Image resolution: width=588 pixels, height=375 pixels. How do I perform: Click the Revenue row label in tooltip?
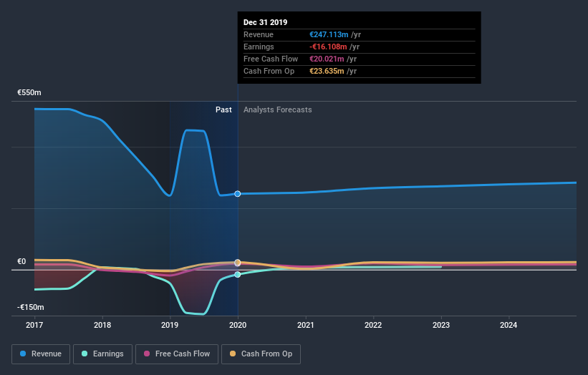click(x=259, y=34)
